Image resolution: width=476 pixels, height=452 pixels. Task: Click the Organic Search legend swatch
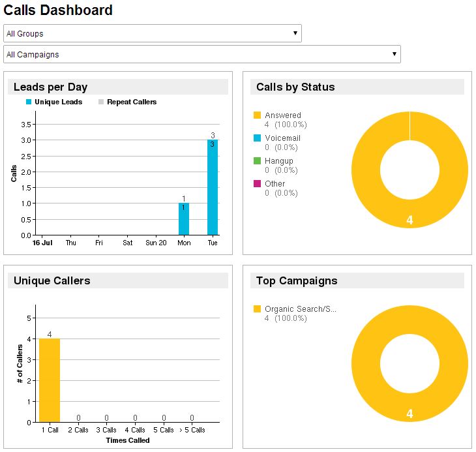257,309
